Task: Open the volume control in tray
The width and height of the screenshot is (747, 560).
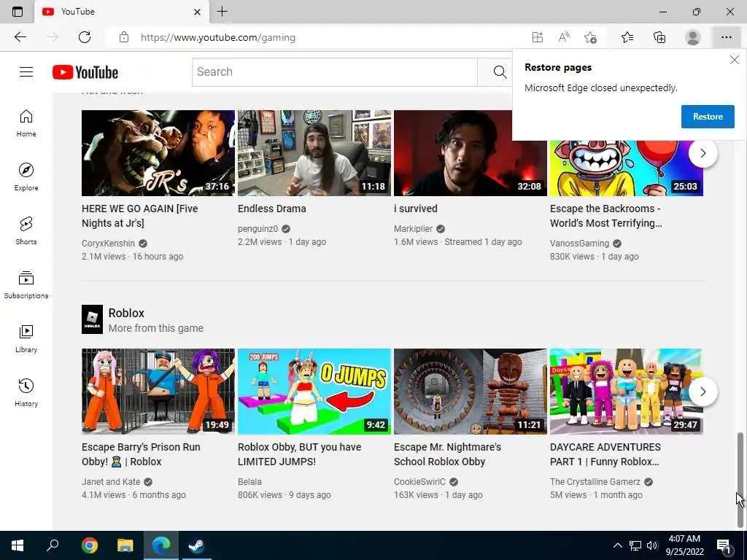Action: pos(652,545)
